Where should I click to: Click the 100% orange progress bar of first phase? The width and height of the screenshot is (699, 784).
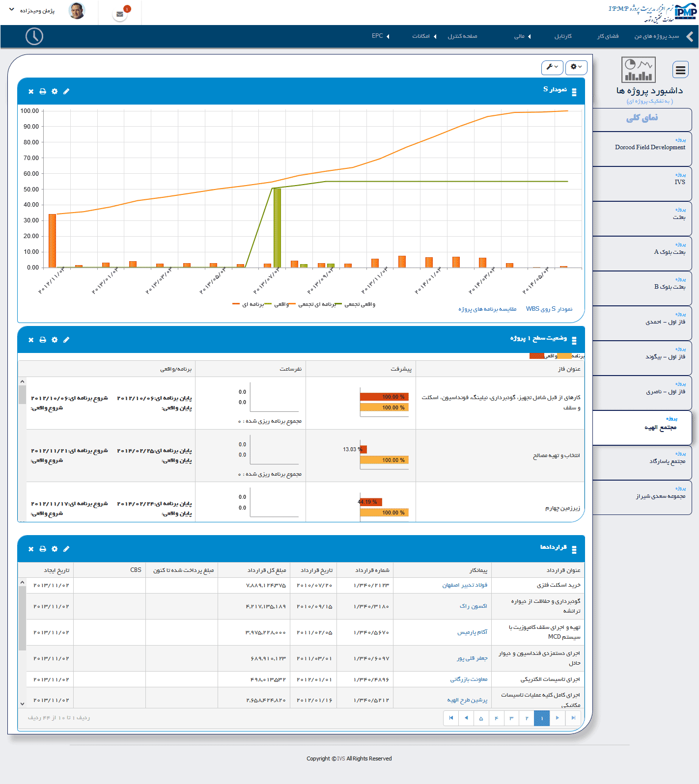pyautogui.click(x=384, y=407)
